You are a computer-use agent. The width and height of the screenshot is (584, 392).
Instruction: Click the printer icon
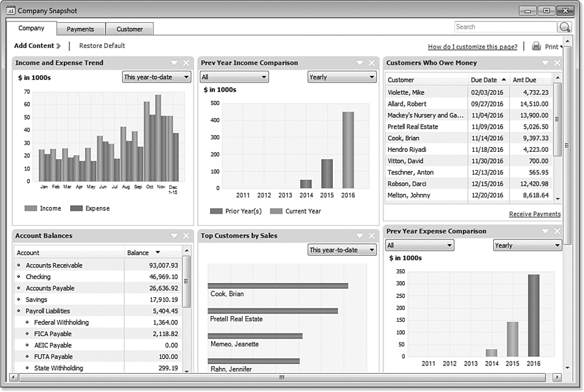click(x=536, y=46)
